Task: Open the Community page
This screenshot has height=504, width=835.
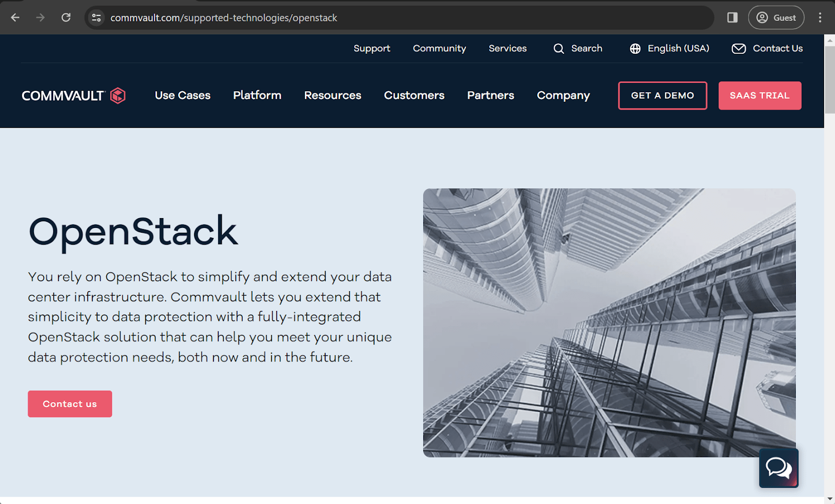Action: pos(439,49)
